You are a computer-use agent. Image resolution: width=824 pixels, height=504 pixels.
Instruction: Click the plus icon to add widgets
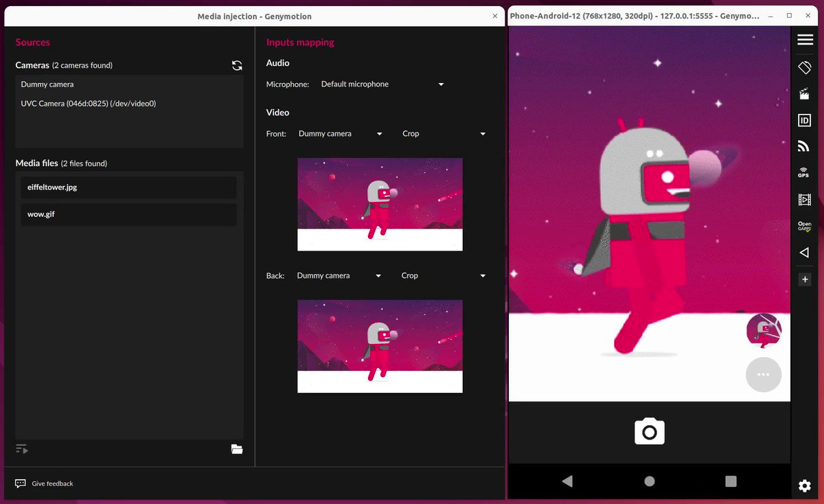pos(804,279)
